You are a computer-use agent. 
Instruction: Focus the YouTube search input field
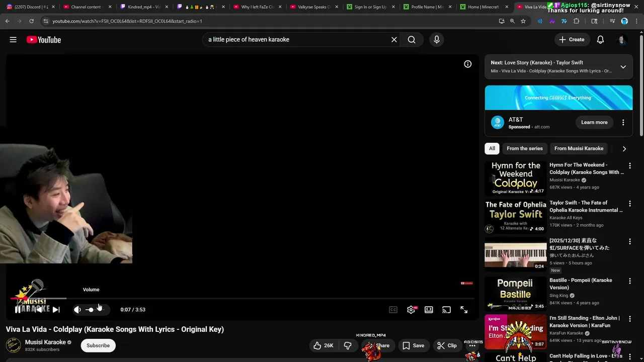[x=297, y=40]
